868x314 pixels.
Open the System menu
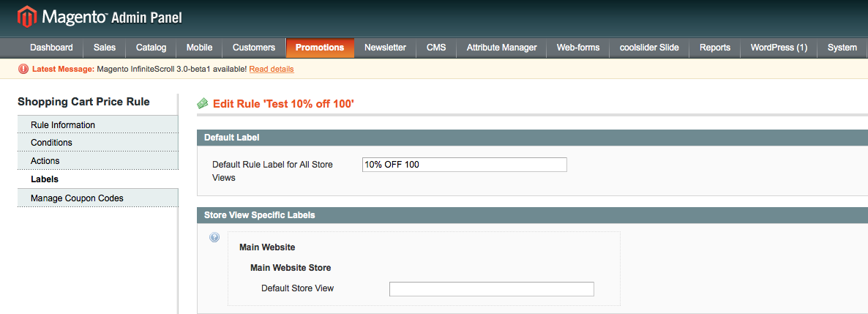click(x=842, y=48)
